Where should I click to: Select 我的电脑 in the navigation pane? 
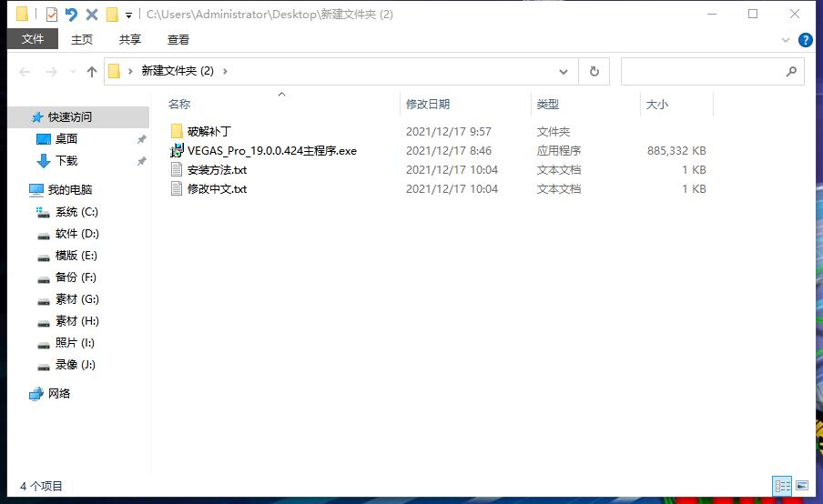70,190
